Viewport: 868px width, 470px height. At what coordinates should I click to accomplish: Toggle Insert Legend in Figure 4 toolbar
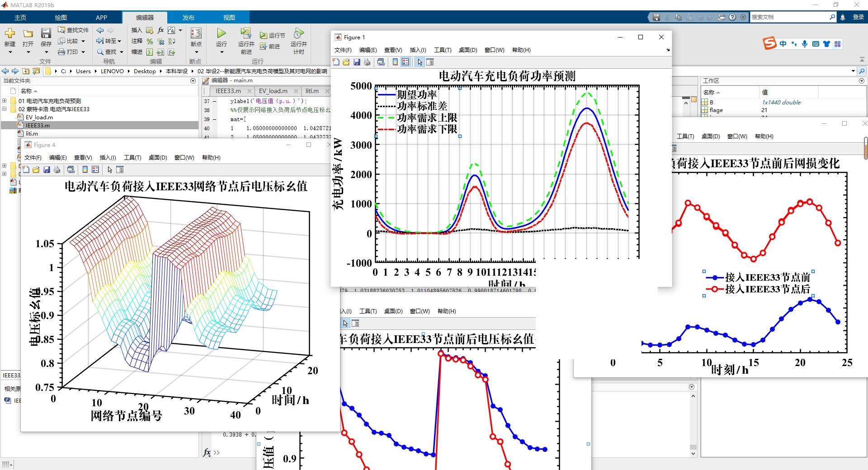(95, 169)
